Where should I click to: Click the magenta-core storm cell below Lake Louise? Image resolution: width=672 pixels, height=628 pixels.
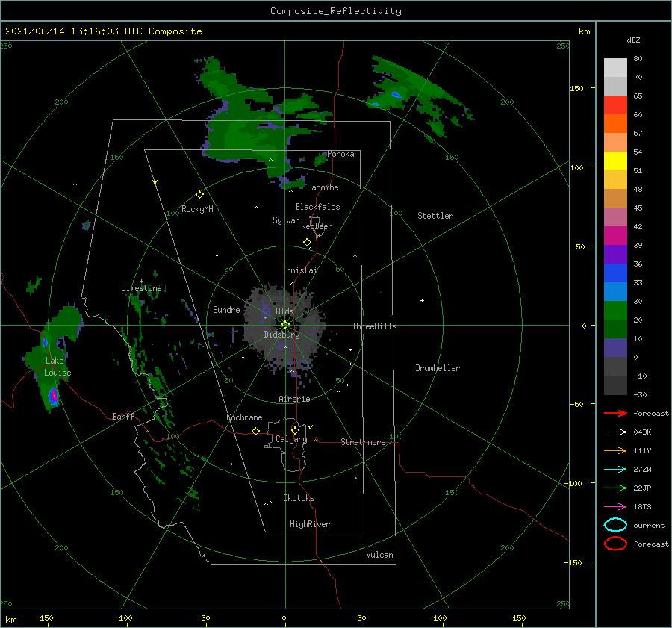click(53, 395)
